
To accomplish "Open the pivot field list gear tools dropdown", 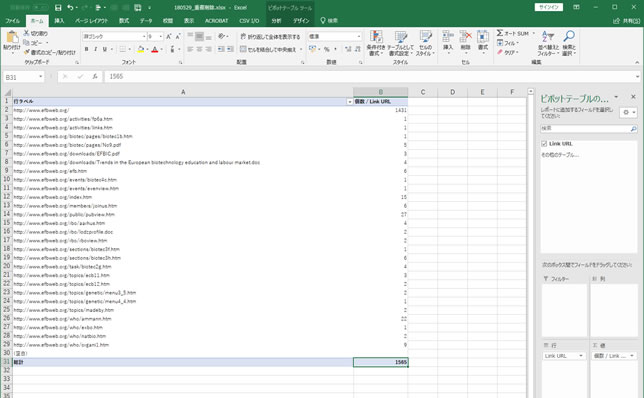I will (x=629, y=112).
